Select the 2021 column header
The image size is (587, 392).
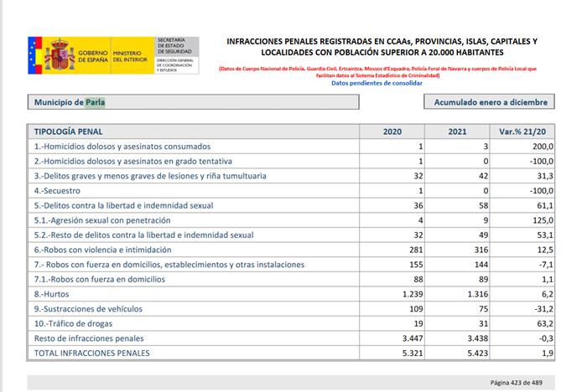coord(458,132)
